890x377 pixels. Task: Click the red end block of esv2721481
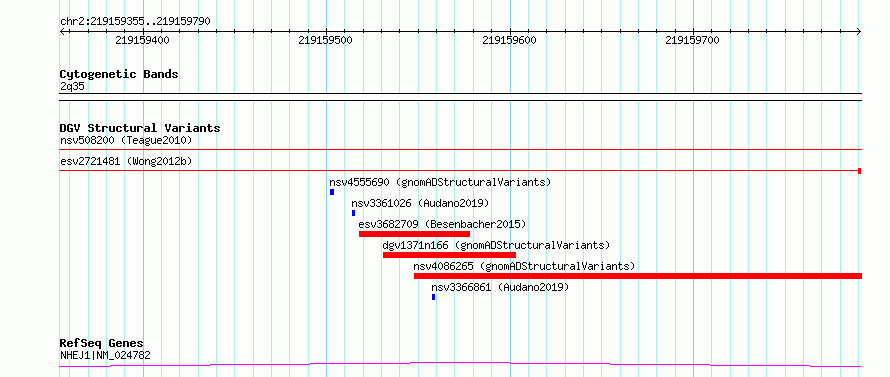click(x=860, y=171)
